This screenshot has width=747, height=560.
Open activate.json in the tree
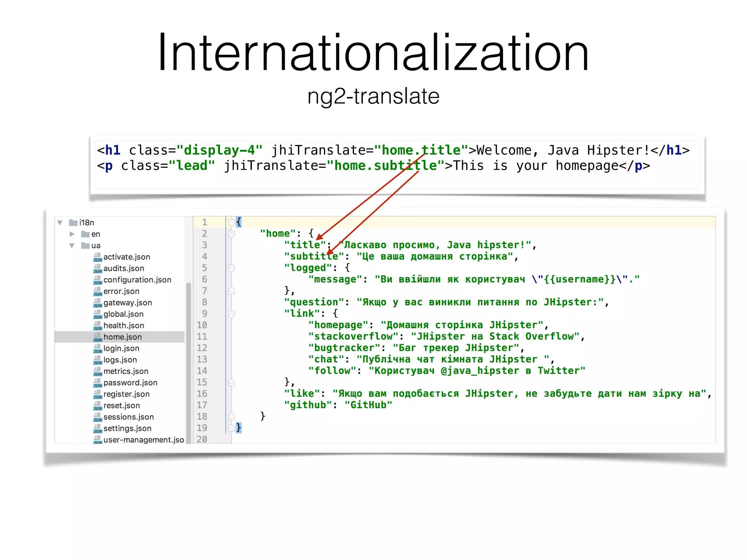[127, 257]
